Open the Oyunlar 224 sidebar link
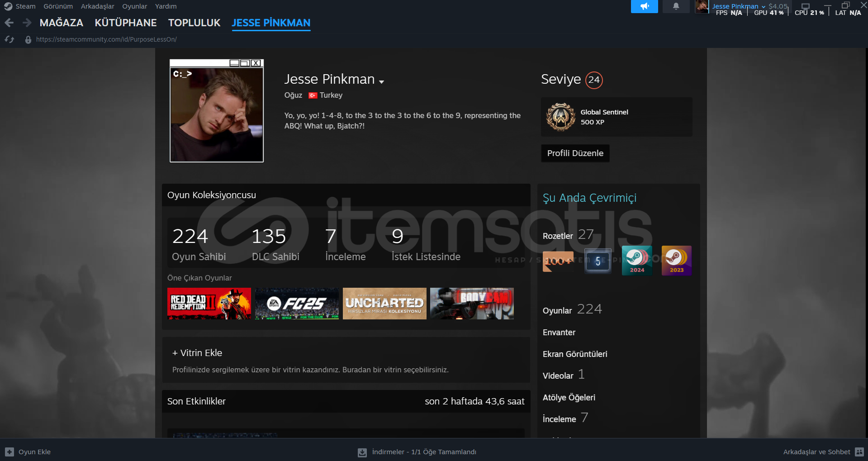The width and height of the screenshot is (868, 461). point(572,309)
